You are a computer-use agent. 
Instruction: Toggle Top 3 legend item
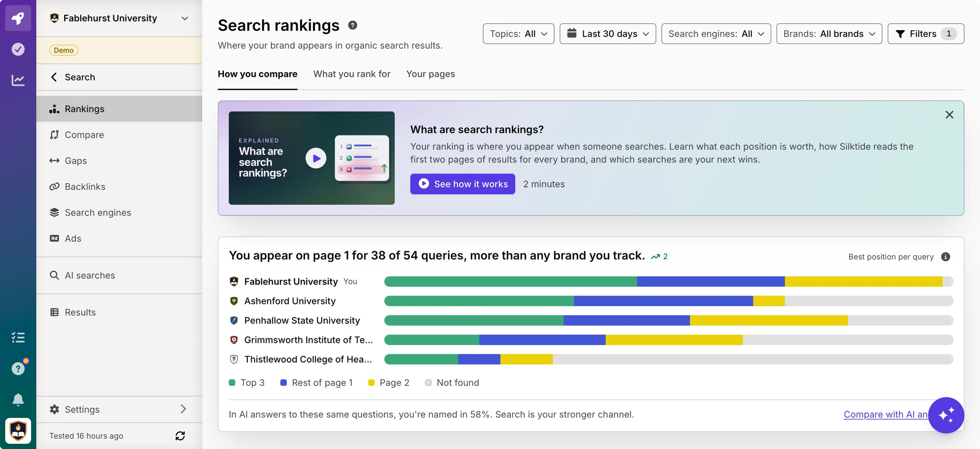coord(246,383)
